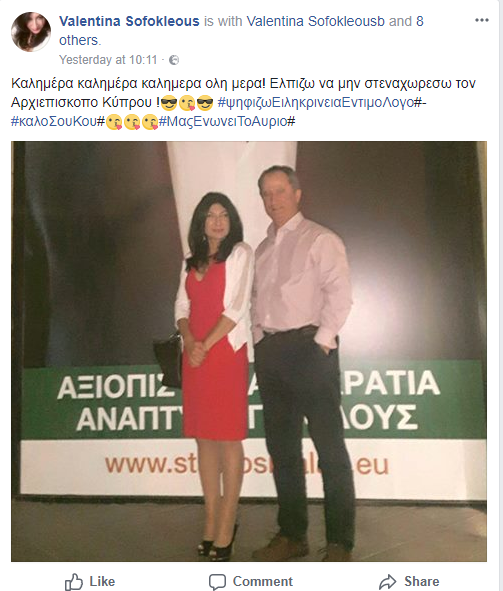Open tagged Valentina Sofokleousb profile link
Viewport: 503px width, 591px height.
[315, 21]
